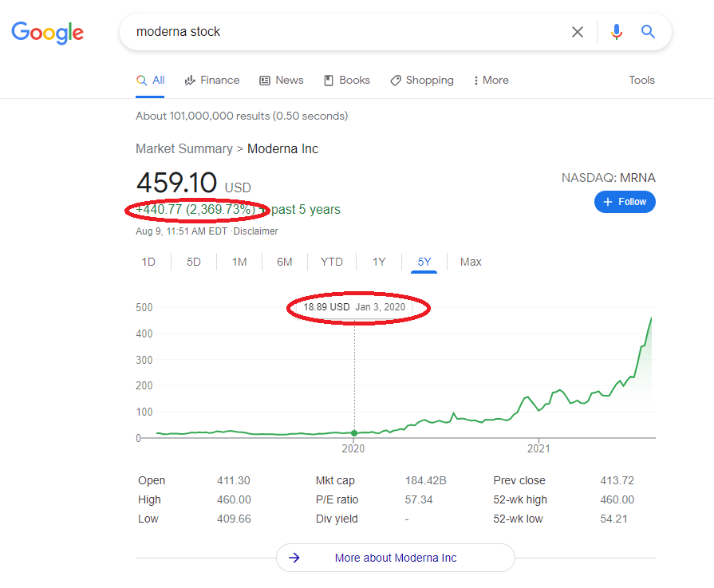The height and width of the screenshot is (588, 714).
Task: Expand the More search options menu
Action: click(491, 80)
